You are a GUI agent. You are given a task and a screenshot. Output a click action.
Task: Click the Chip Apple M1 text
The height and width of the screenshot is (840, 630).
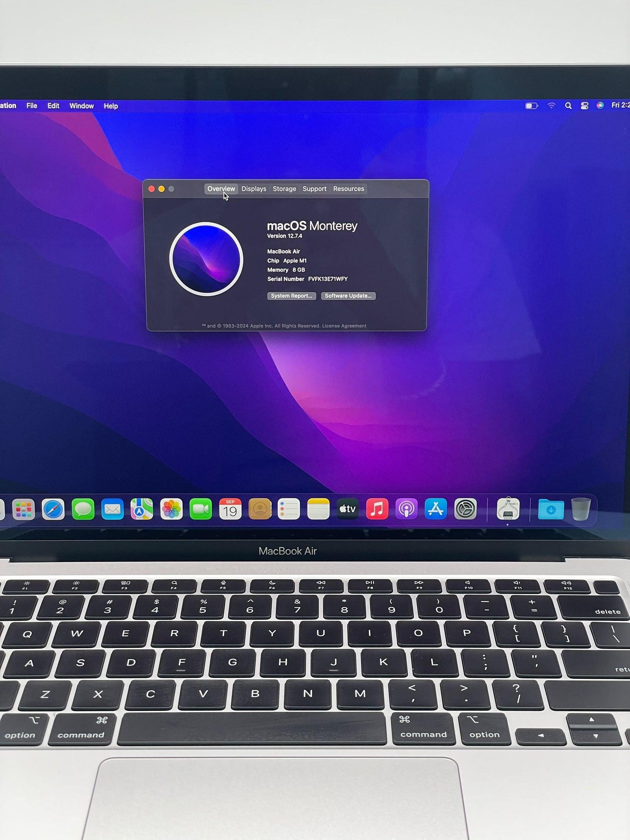click(287, 261)
